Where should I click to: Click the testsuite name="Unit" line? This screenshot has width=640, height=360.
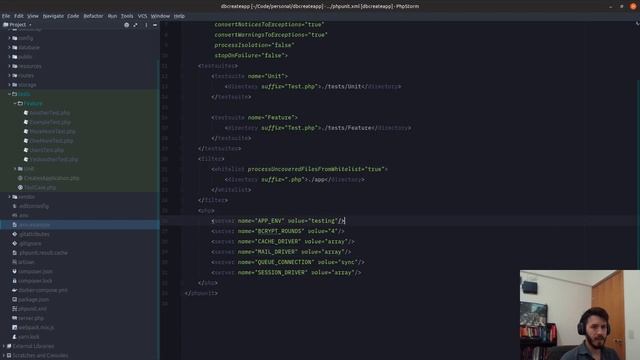click(x=249, y=76)
